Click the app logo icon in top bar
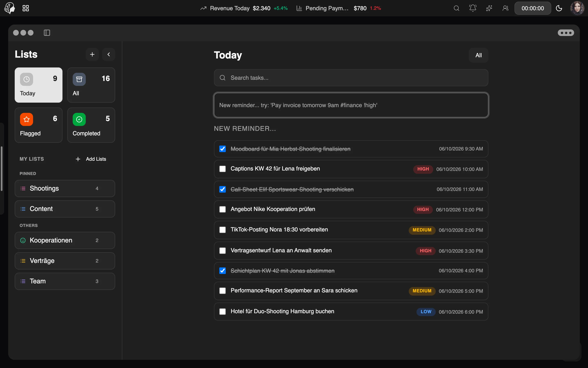 (10, 8)
